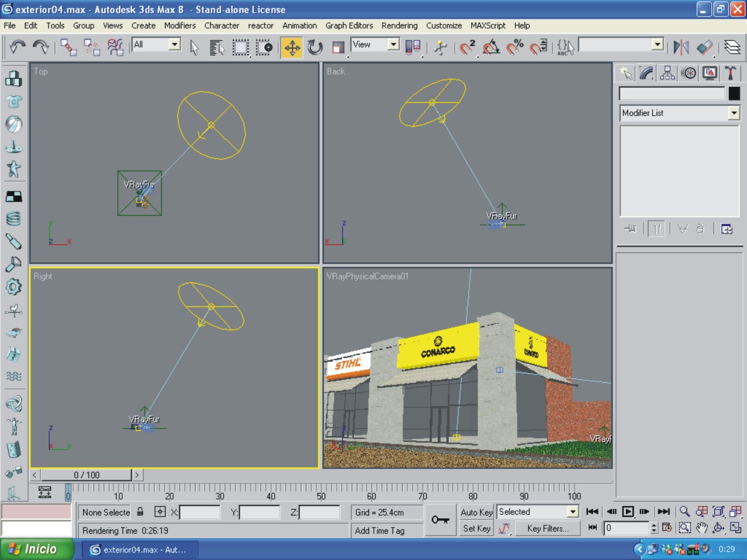Activate the Select and Rotate tool

(x=315, y=47)
